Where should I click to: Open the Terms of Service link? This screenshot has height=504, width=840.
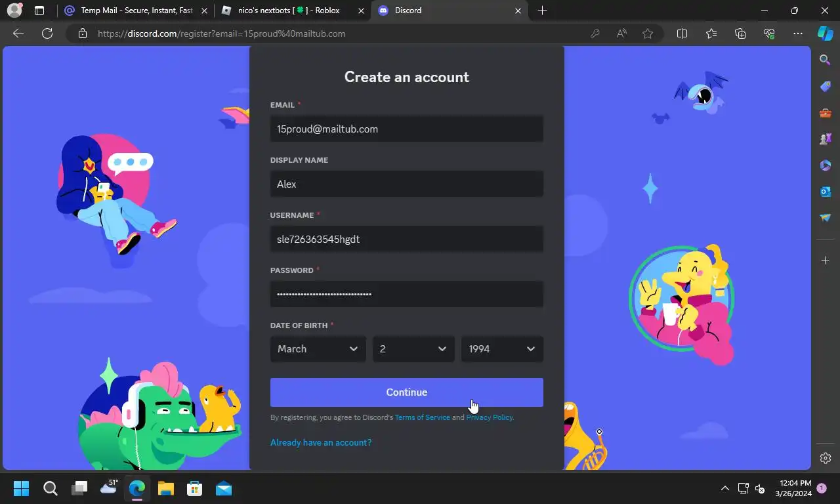coord(423,417)
